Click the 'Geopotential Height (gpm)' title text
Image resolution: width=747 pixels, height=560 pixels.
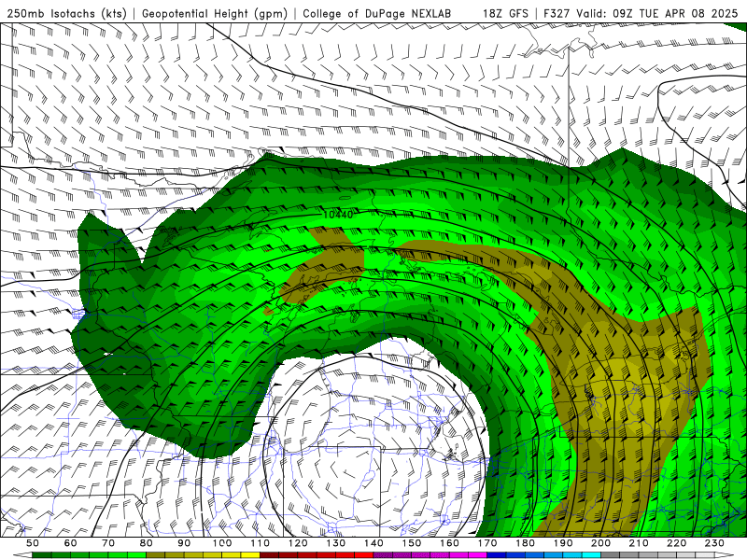(215, 14)
